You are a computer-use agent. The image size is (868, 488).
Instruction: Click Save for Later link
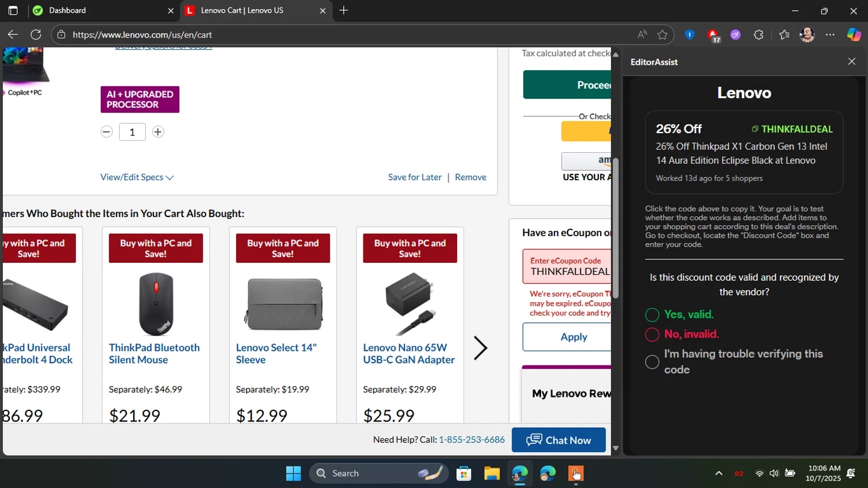[415, 177]
